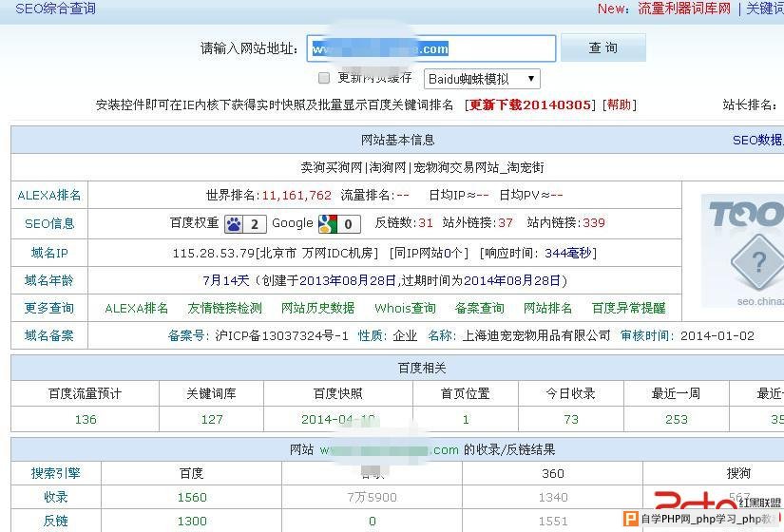This screenshot has width=784, height=532.
Task: Click the website thumbnail question mark icon
Action: click(x=759, y=262)
